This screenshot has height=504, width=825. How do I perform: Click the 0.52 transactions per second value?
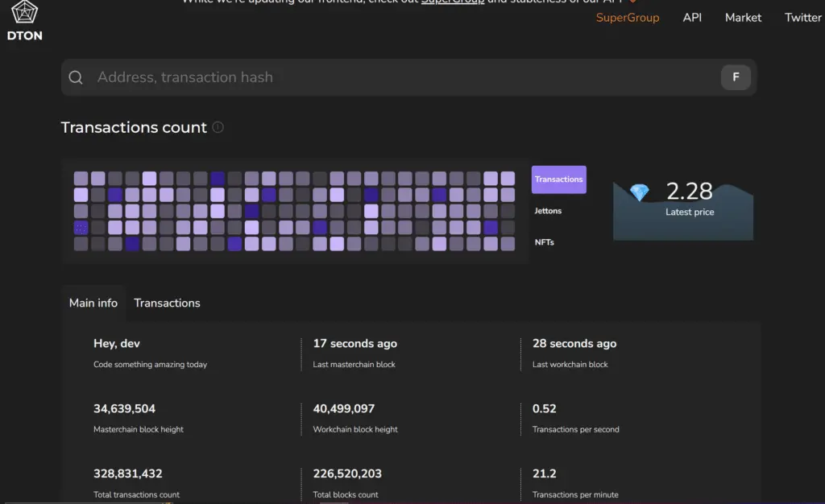(544, 409)
